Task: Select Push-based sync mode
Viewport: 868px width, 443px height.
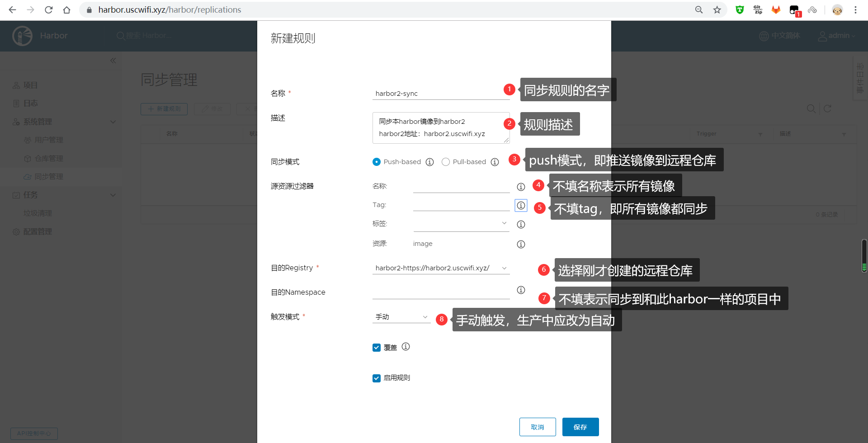Action: point(376,162)
